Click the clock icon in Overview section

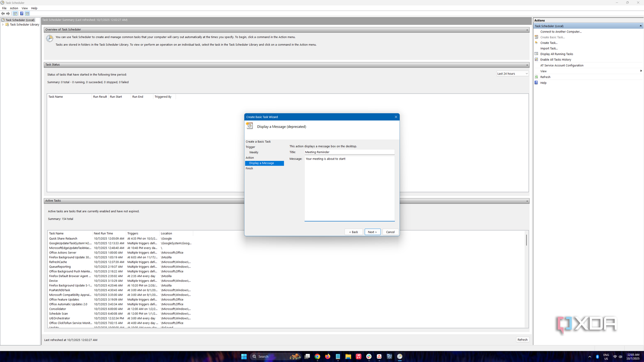50,39
